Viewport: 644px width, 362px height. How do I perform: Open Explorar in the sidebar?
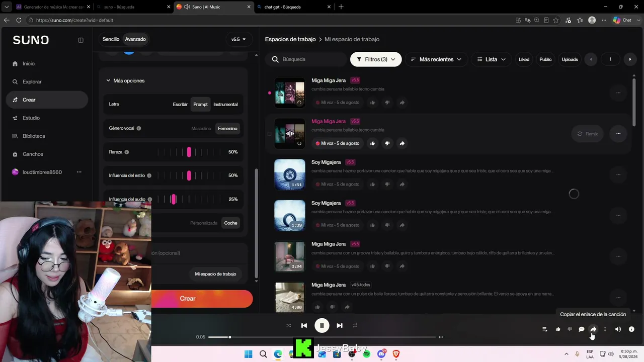32,82
